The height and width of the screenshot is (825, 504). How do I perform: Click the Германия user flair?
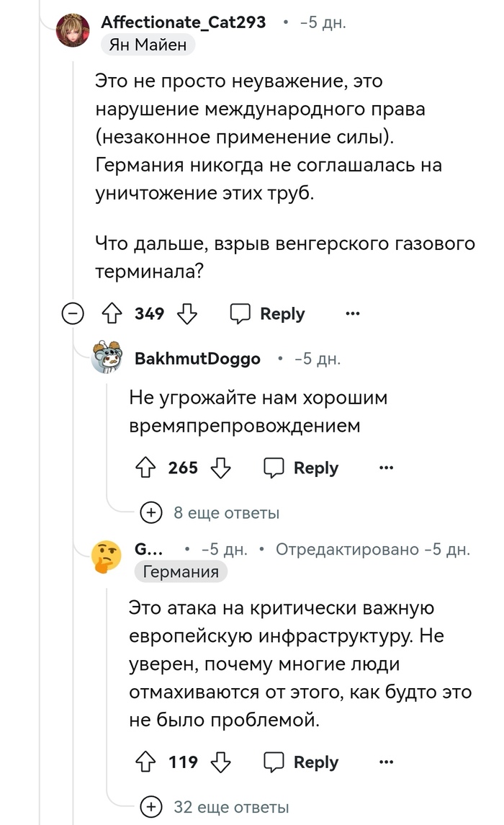[181, 572]
